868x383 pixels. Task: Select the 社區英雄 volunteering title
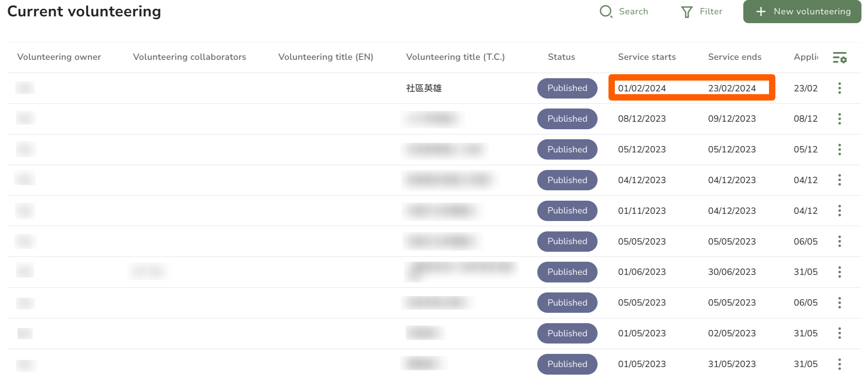(x=424, y=88)
